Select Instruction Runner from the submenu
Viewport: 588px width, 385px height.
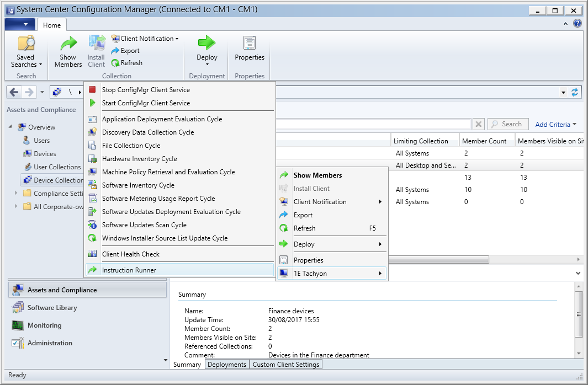point(129,270)
